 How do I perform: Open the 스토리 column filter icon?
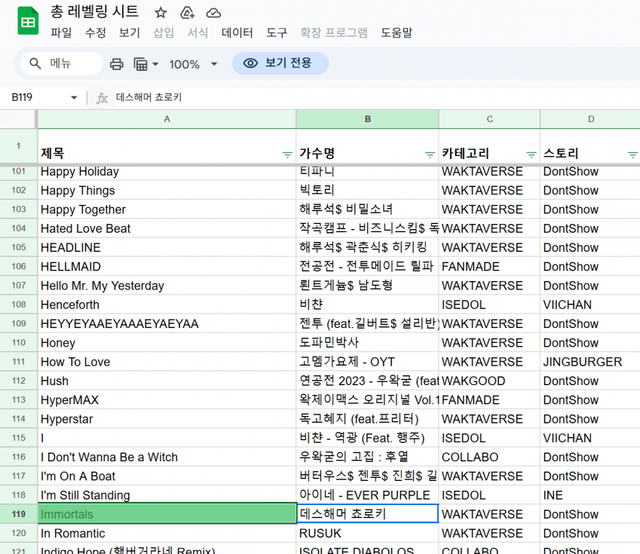(632, 154)
